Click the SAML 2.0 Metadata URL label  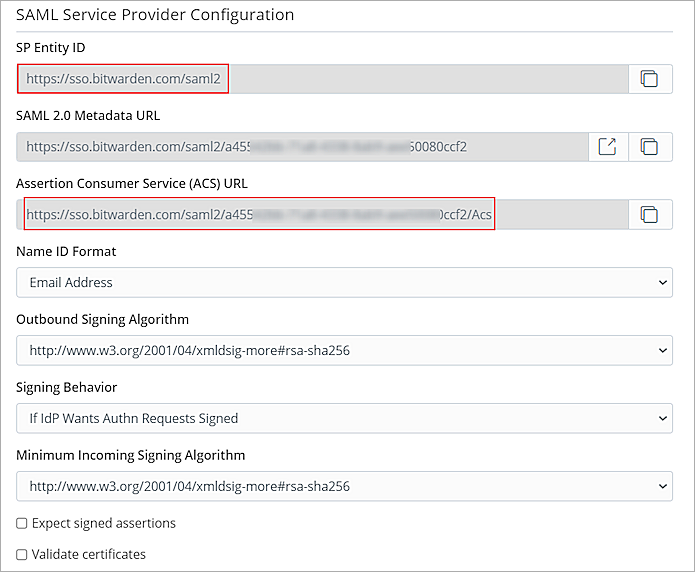[x=88, y=115]
